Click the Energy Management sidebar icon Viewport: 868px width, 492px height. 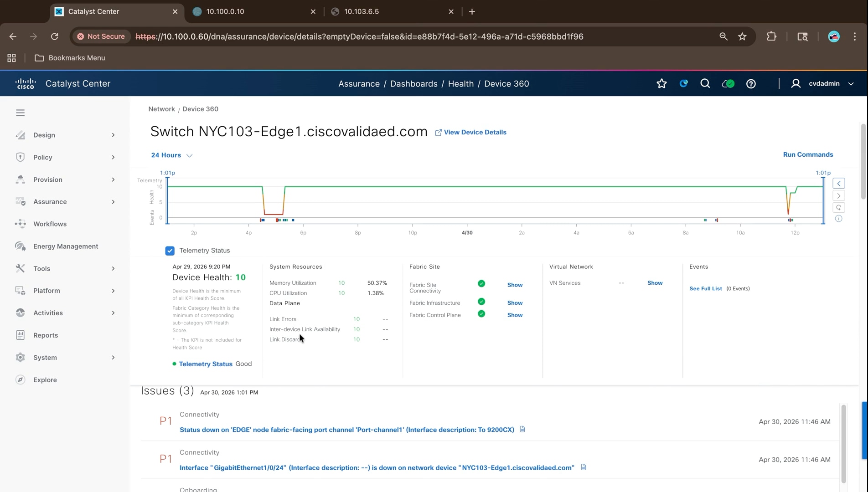pyautogui.click(x=20, y=246)
